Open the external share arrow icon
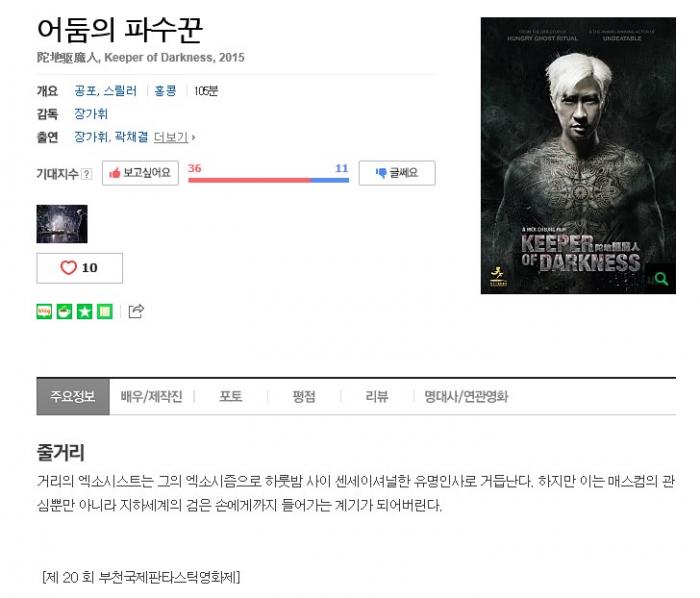This screenshot has height=598, width=700. pos(136,311)
